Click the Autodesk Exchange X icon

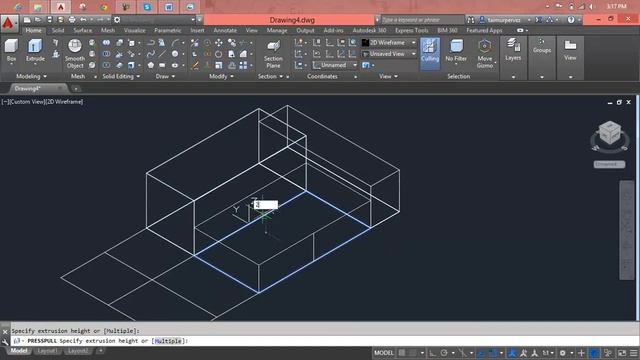point(538,20)
